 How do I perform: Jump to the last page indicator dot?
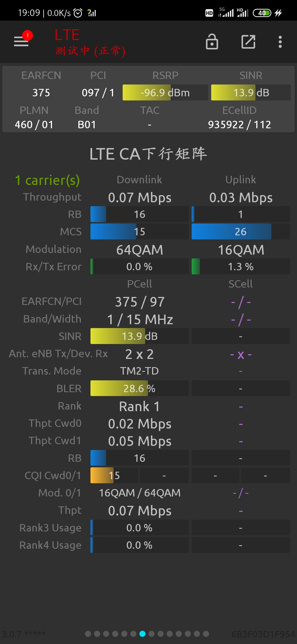point(206,634)
